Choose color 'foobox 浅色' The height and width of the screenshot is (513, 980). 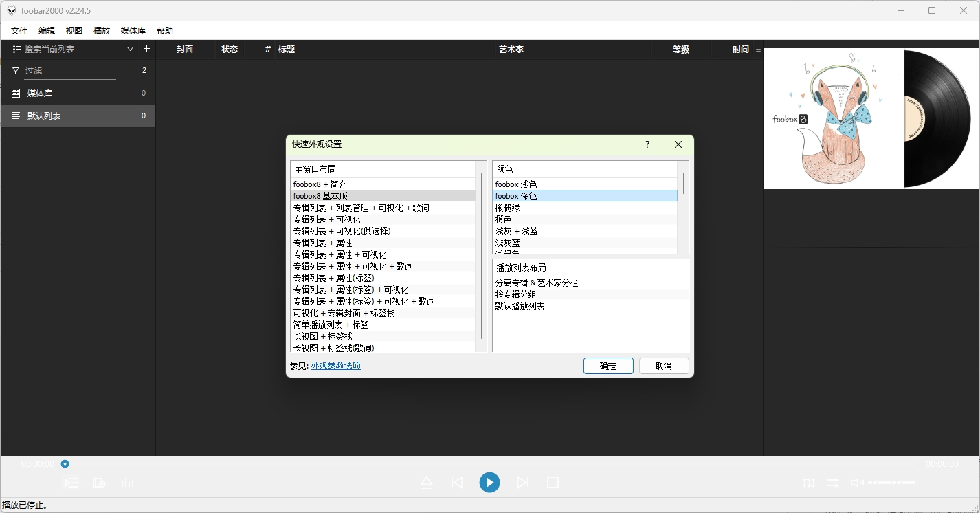pos(585,184)
